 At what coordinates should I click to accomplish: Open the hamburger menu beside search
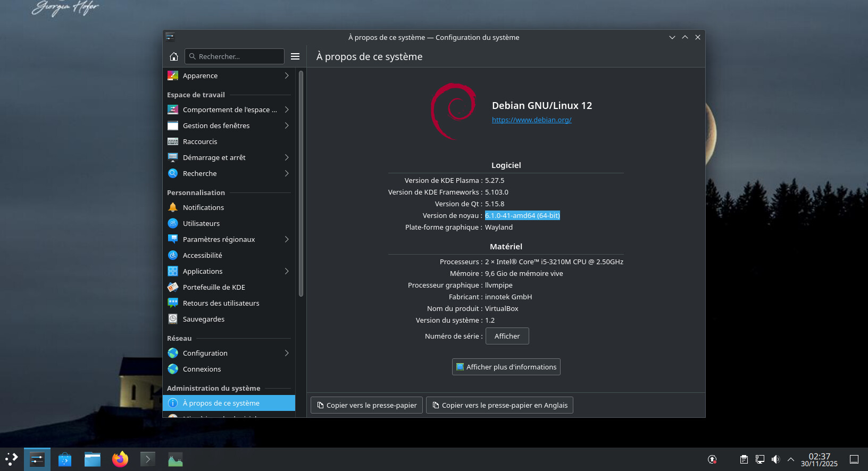[x=295, y=56]
